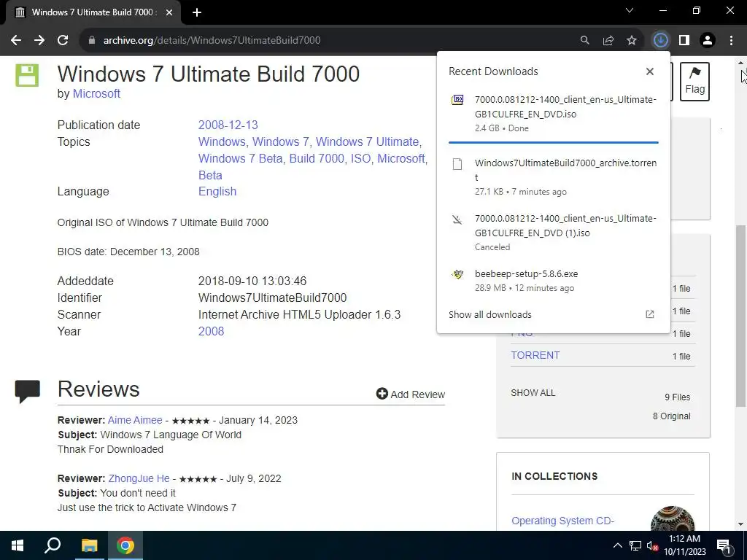Open reviewer ZhongJue He profile

[x=139, y=478]
